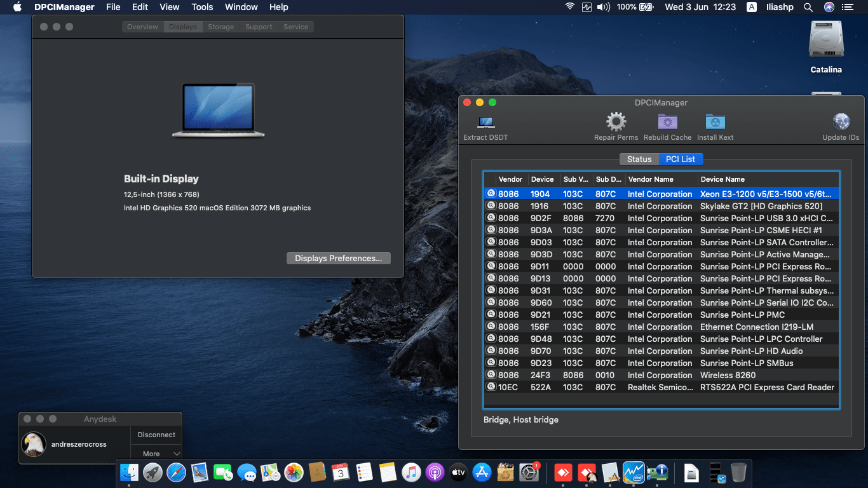Click the Install Kext icon
The image size is (868, 488).
[x=715, y=122]
